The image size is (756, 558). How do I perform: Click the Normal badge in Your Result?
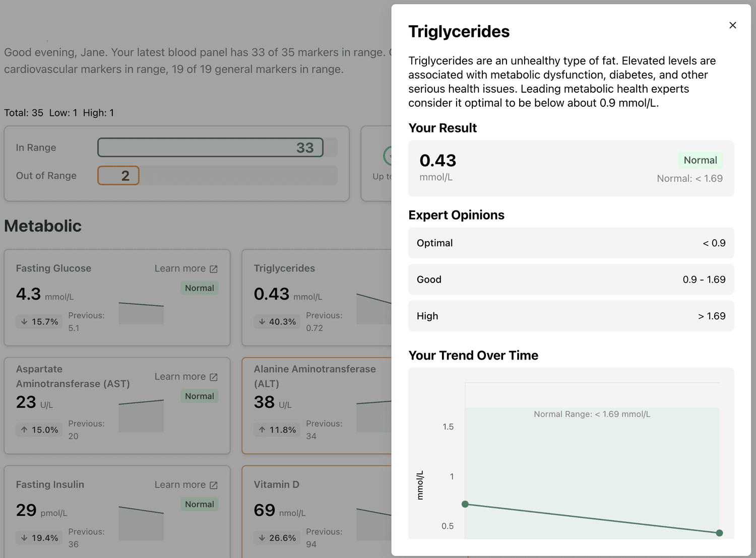700,160
